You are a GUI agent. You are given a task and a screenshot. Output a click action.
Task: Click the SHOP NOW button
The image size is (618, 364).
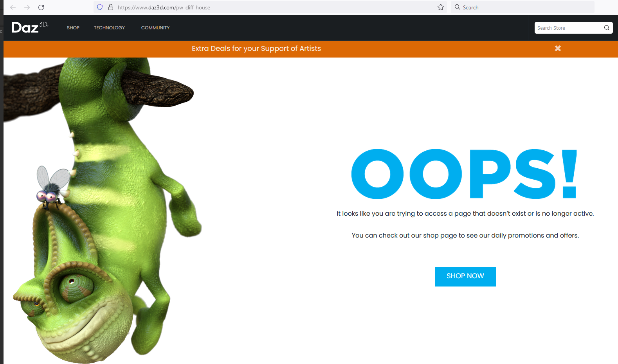(465, 276)
